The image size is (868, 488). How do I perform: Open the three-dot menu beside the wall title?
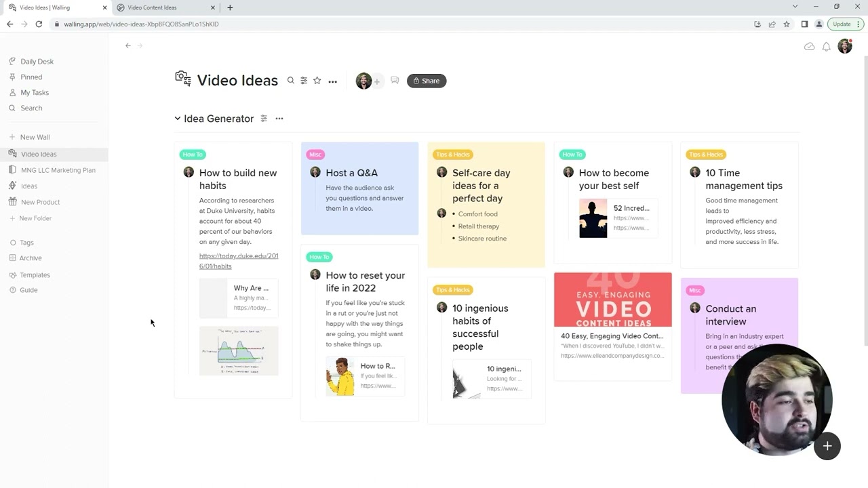click(x=332, y=81)
